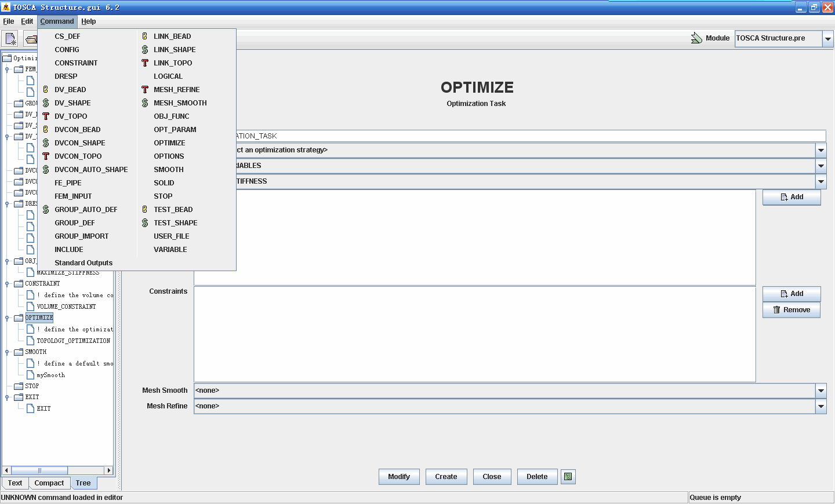
Task: Pick TEST_SHAPE from the Command menu
Action: click(x=175, y=223)
